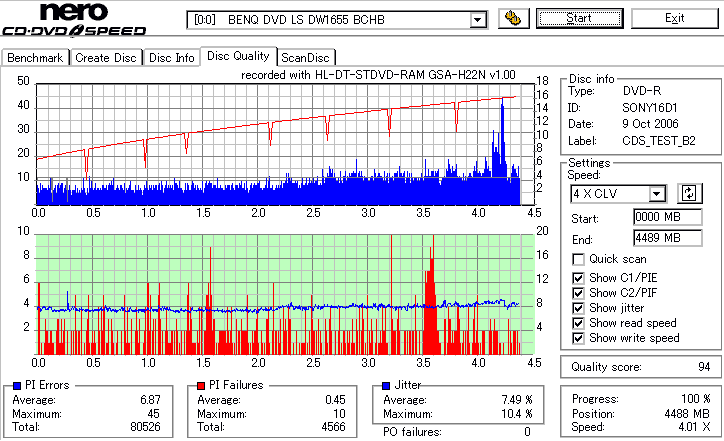
Task: Click the refresh speed icon next to 4 X CLV
Action: tap(689, 193)
